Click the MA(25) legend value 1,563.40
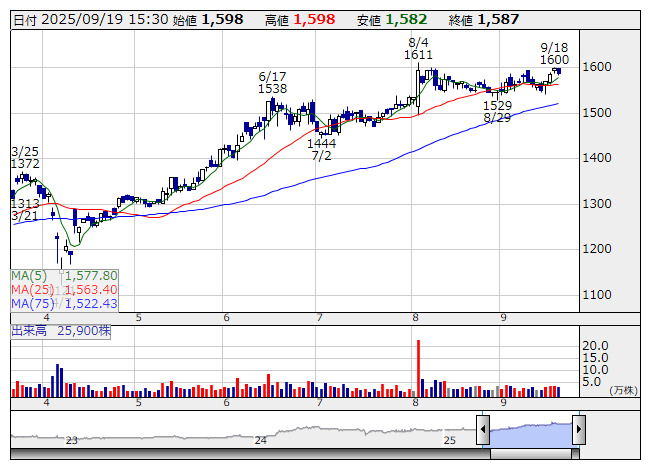653x470 pixels. [x=91, y=289]
